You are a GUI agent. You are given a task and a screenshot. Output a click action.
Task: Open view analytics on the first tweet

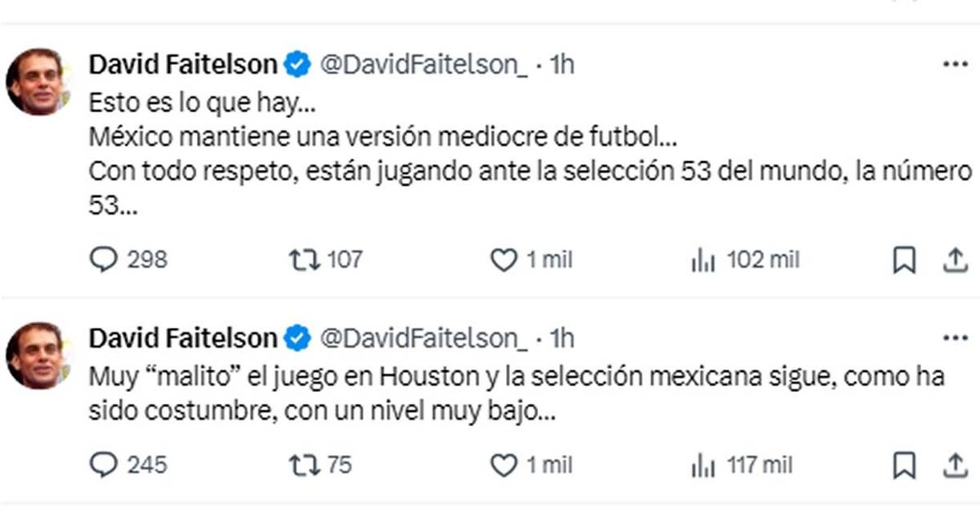point(703,259)
